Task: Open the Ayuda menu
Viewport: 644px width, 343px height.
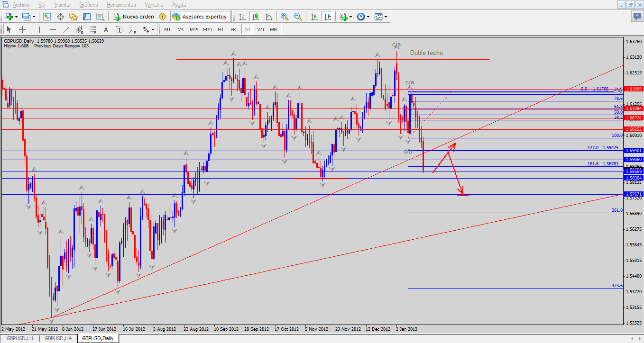Action: 179,5
